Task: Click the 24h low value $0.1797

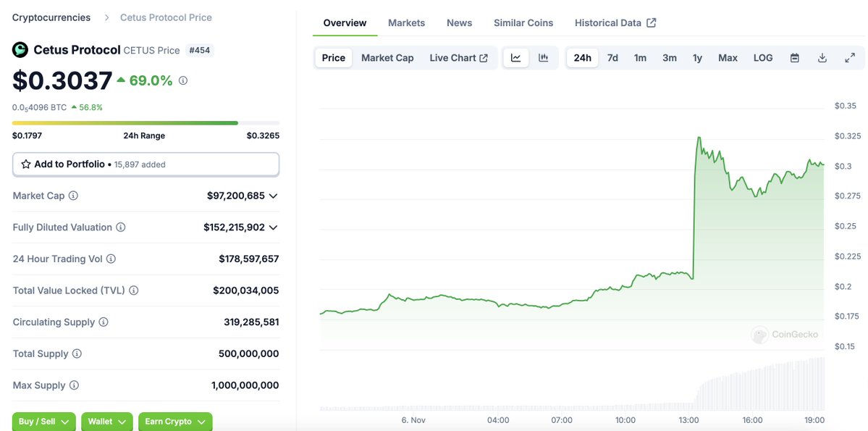Action: (27, 135)
